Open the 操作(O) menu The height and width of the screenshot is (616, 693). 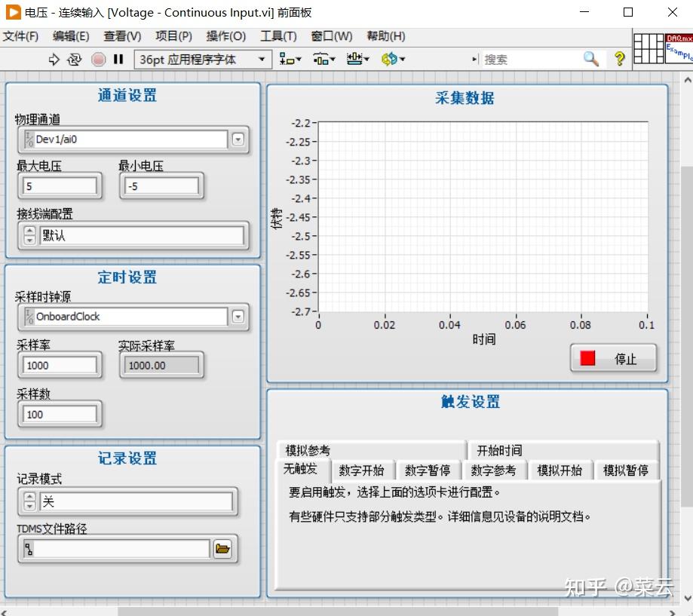click(x=225, y=36)
